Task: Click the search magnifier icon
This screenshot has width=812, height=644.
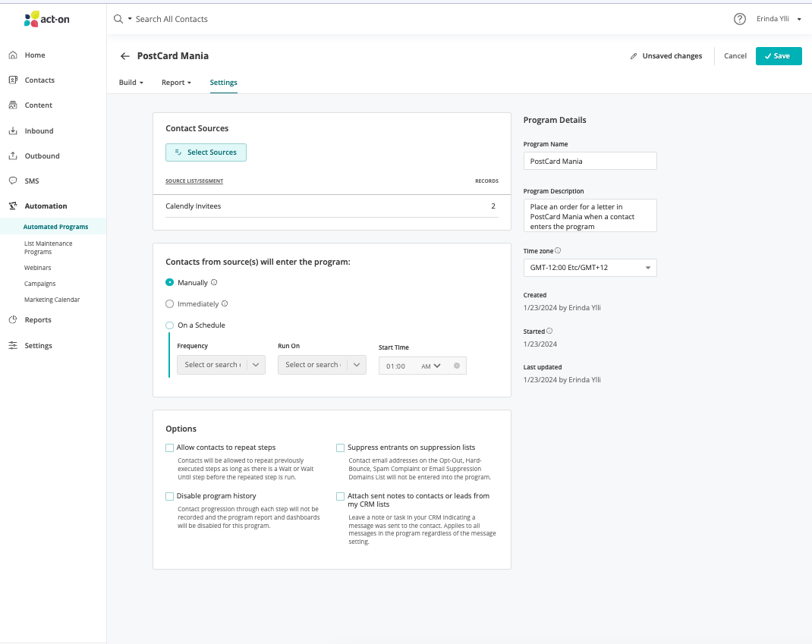Action: (118, 19)
